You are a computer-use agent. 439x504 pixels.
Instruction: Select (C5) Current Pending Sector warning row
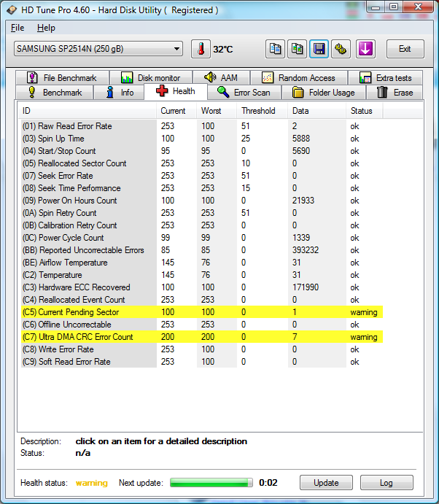[x=202, y=311]
